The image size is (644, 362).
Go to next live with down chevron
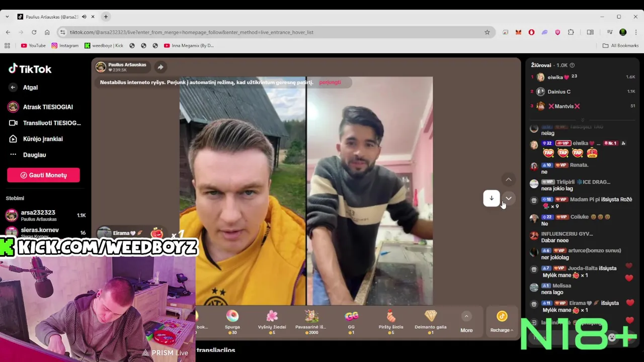click(x=509, y=198)
